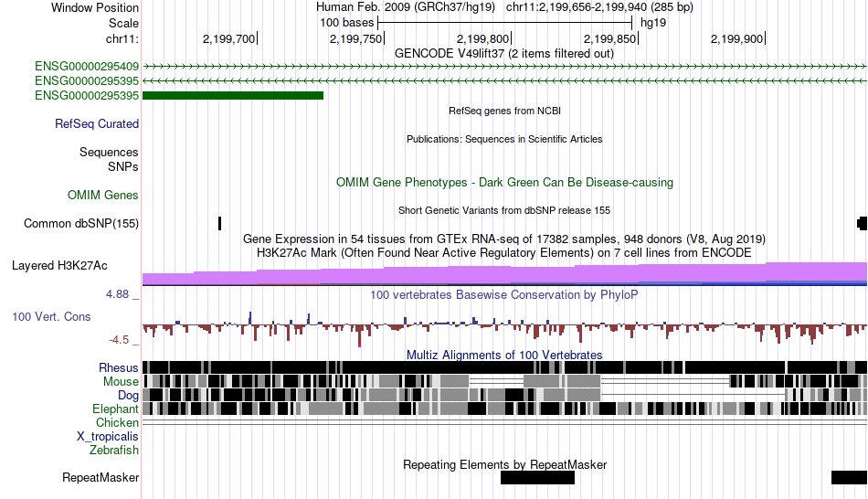Click the Human Feb. 2009 (GRCh37/hg19) assembly text
Viewport: 868px width, 499px height.
click(405, 7)
